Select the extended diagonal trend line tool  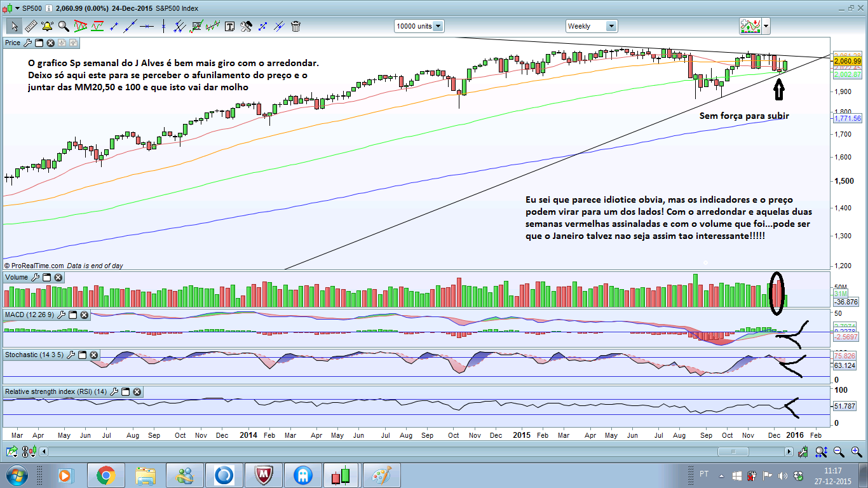point(131,26)
